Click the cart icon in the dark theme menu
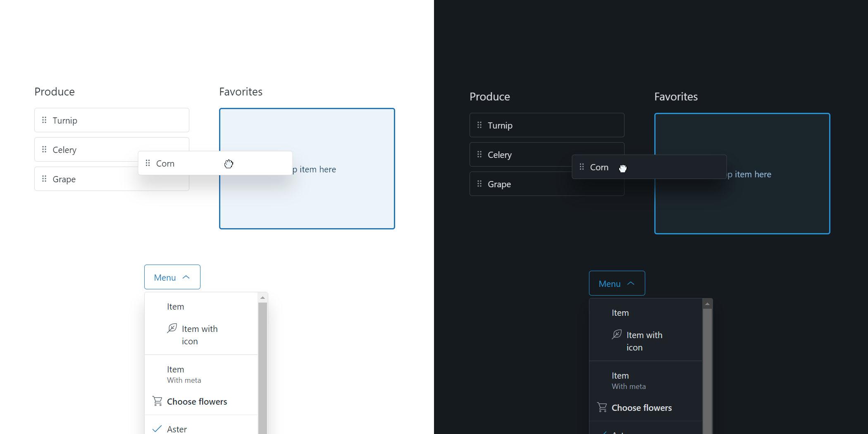Viewport: 868px width, 434px height. [x=602, y=407]
